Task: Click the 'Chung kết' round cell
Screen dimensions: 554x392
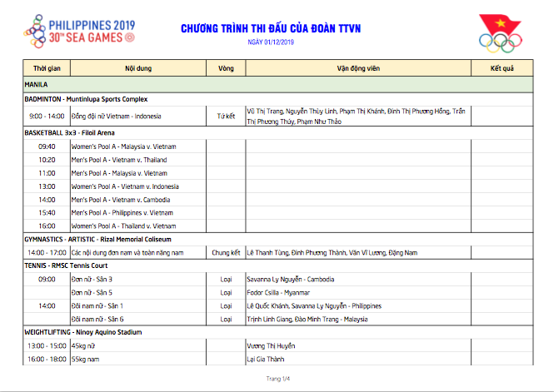Action: coord(226,253)
